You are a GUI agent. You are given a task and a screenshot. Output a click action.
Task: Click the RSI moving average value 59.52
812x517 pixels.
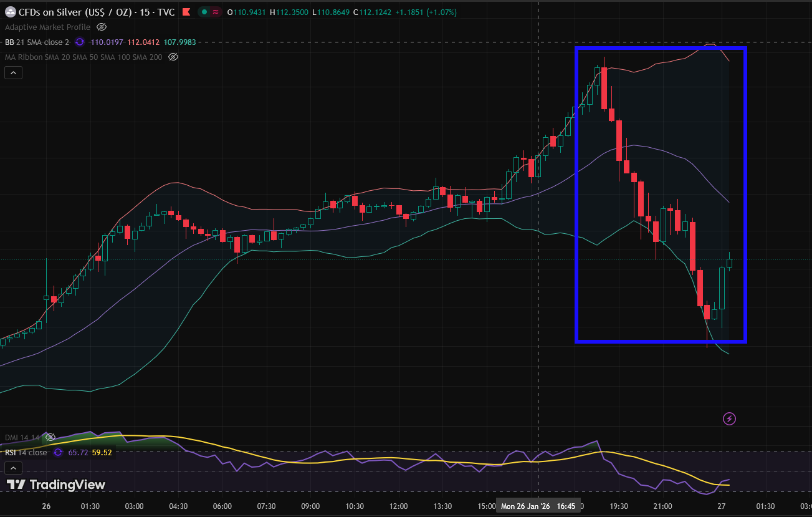coord(102,452)
